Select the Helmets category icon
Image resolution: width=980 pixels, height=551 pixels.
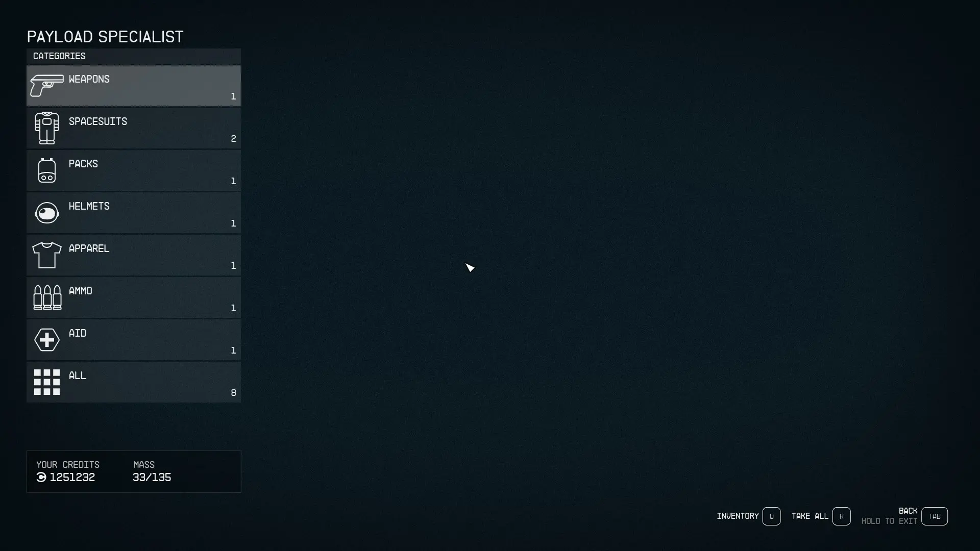click(47, 212)
